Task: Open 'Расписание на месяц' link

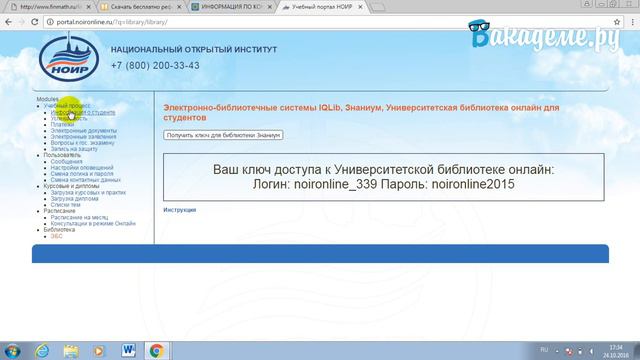Action: [x=79, y=218]
